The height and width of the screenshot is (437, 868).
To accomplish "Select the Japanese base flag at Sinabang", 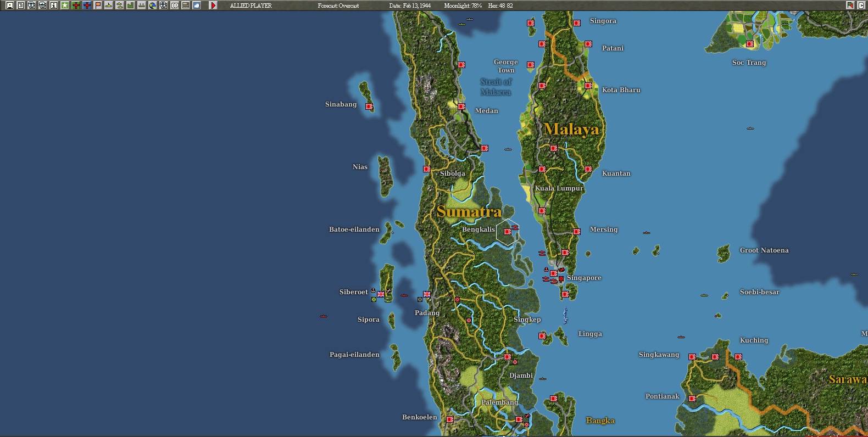I will (x=369, y=107).
